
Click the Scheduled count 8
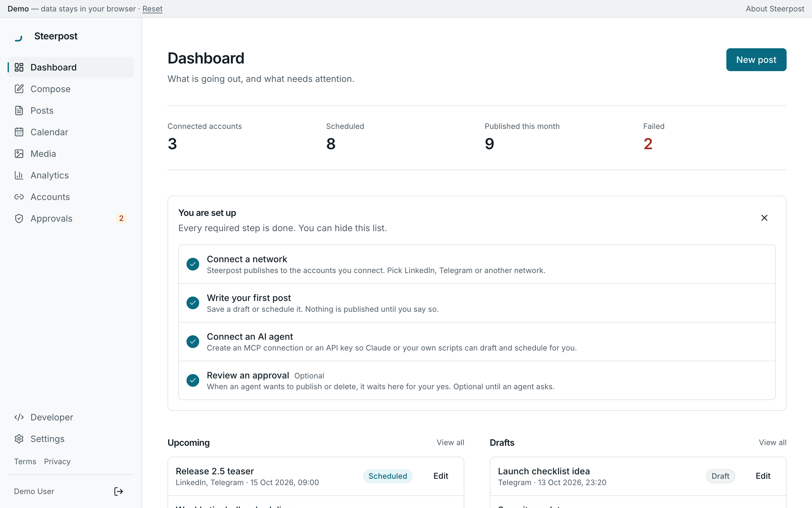point(331,144)
